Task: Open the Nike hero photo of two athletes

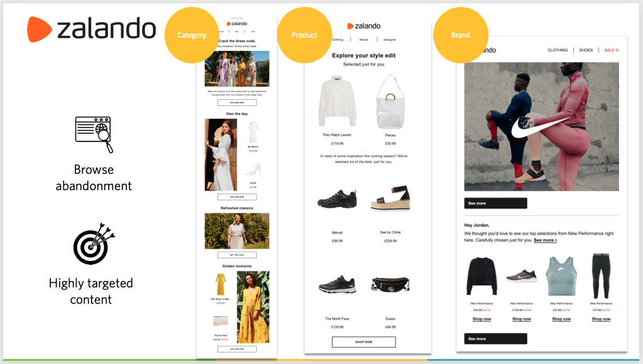Action: coord(541,127)
